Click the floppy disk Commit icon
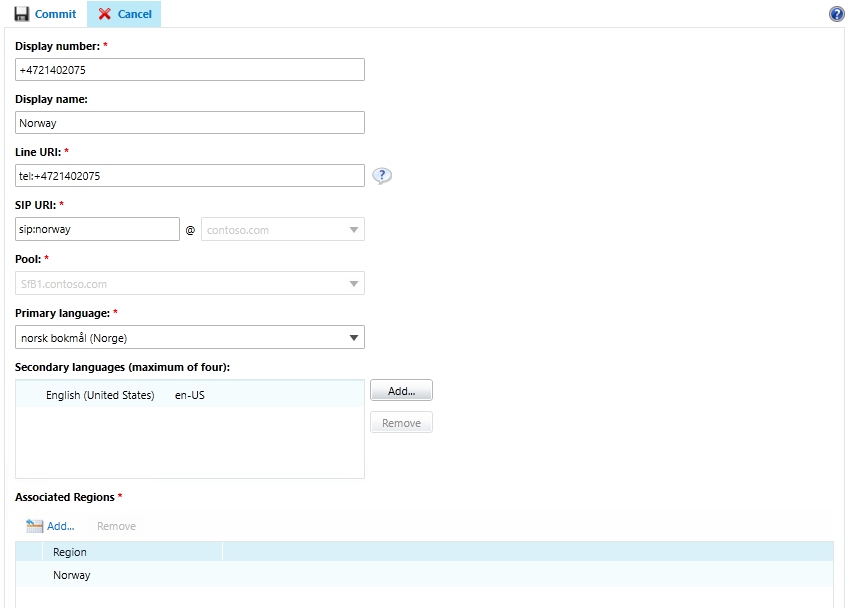The image size is (849, 608). (x=21, y=14)
